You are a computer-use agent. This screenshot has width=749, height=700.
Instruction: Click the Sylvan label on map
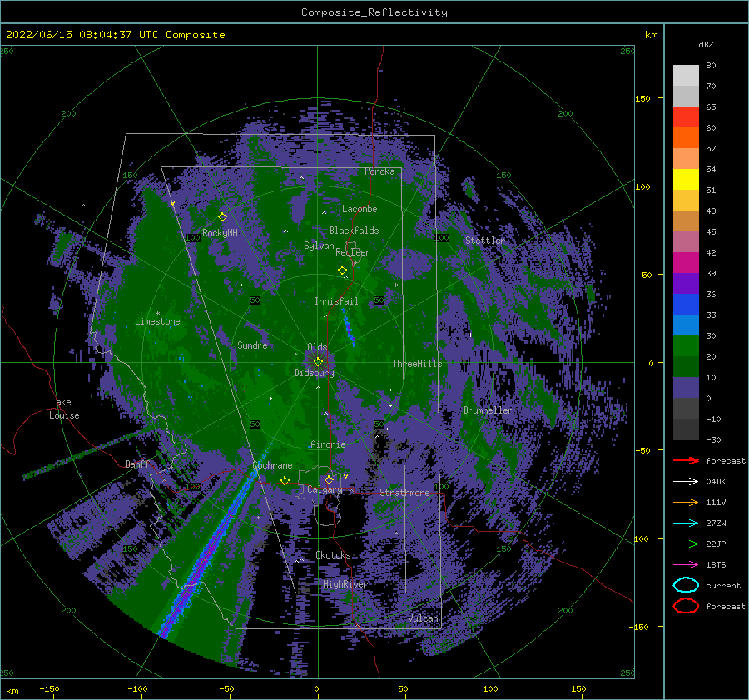319,246
